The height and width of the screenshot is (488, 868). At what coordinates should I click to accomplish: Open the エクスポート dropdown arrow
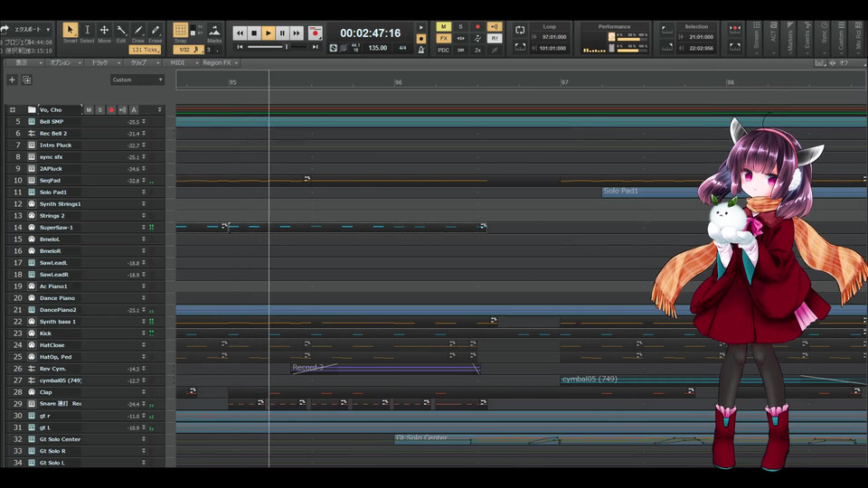(x=48, y=29)
